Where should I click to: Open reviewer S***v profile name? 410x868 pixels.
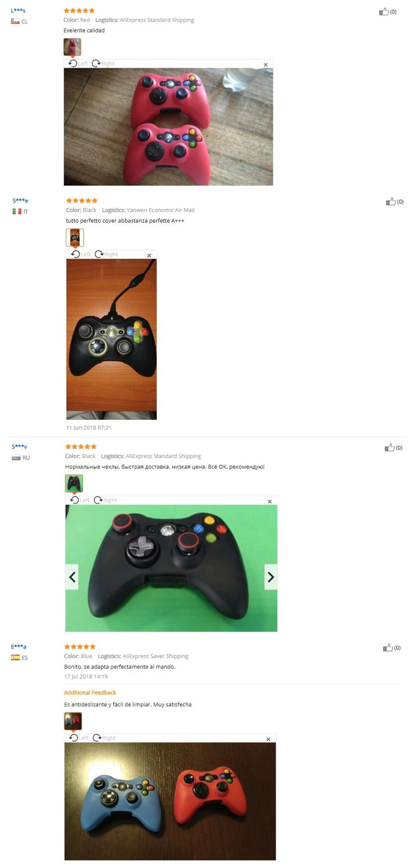[x=19, y=447]
